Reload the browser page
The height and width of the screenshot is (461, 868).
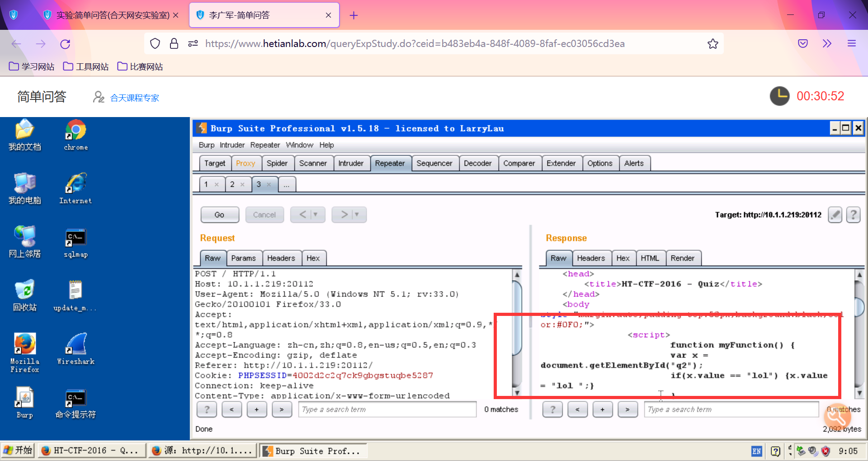click(x=65, y=44)
